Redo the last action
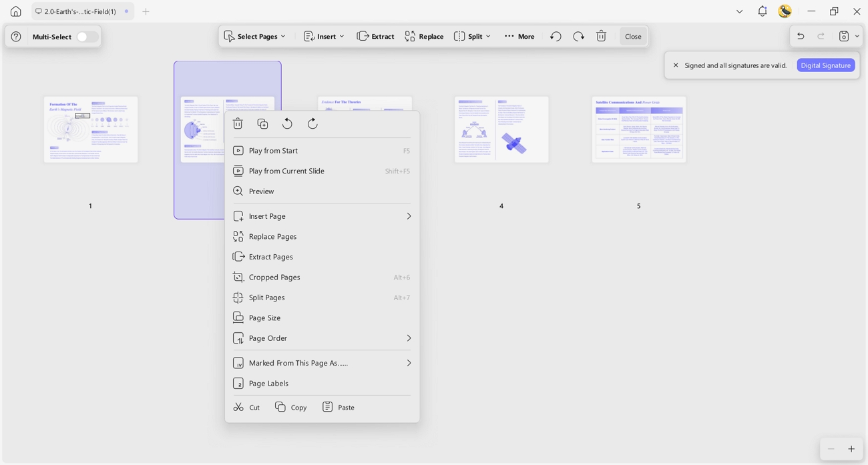The image size is (868, 465). 821,36
